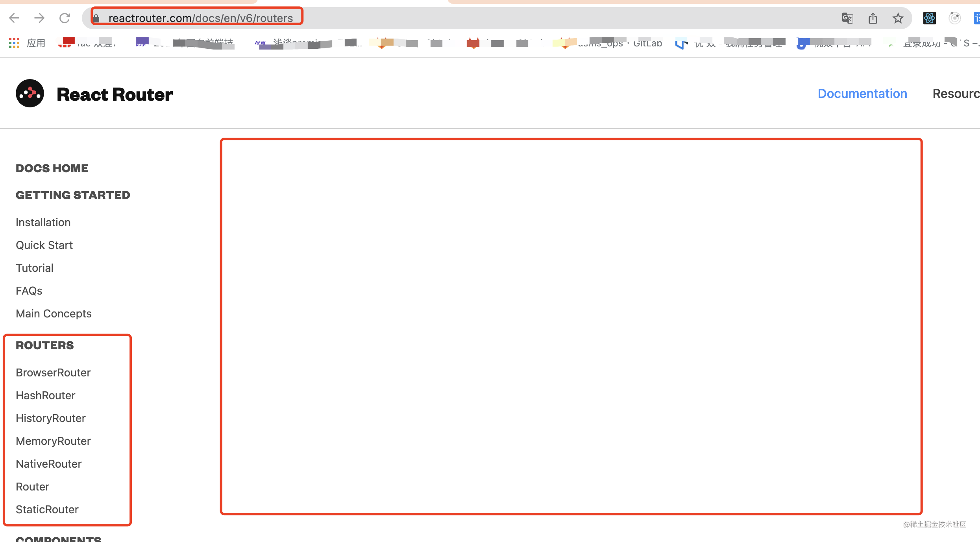Open the Documentation nav link
This screenshot has width=980, height=542.
coord(862,94)
